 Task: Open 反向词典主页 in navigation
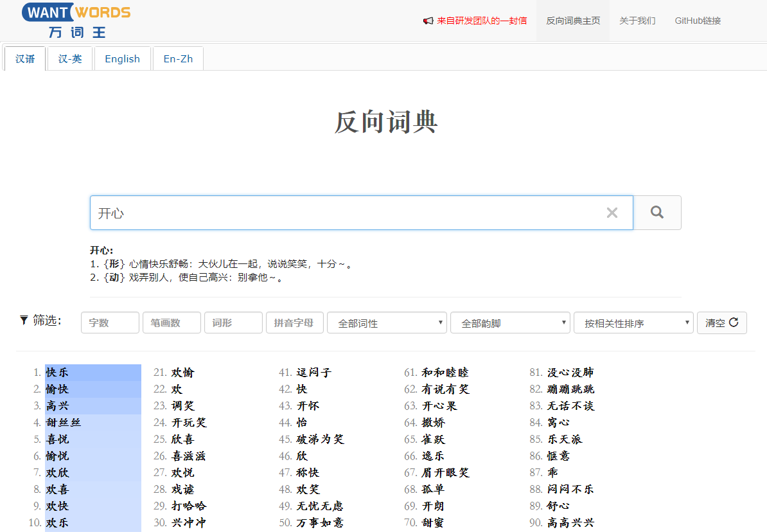[x=573, y=21]
